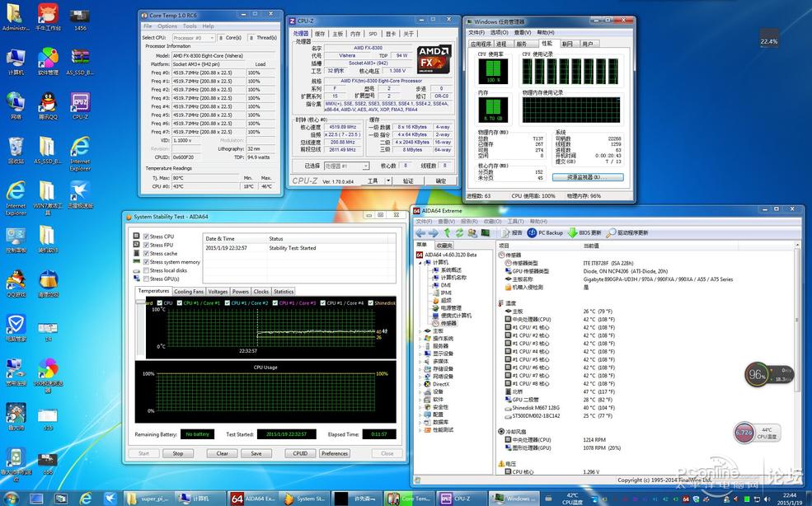Click Save button in stability test
Viewport: 812px width, 506px height.
(256, 453)
